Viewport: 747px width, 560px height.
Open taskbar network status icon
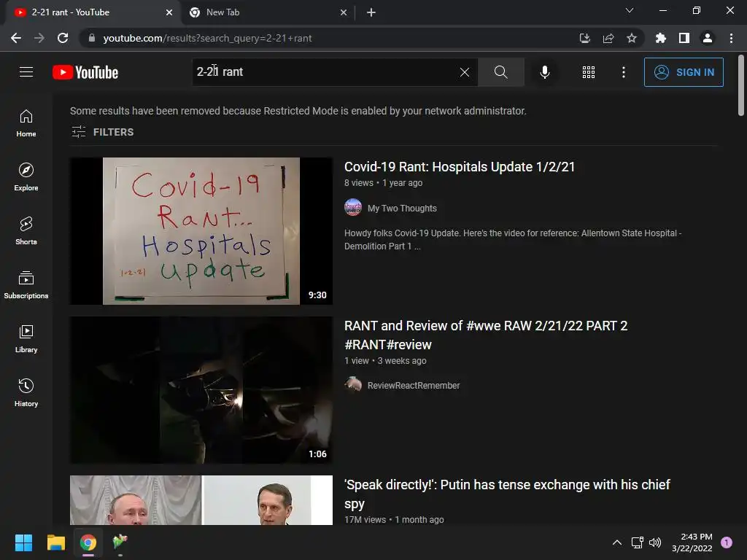[637, 542]
